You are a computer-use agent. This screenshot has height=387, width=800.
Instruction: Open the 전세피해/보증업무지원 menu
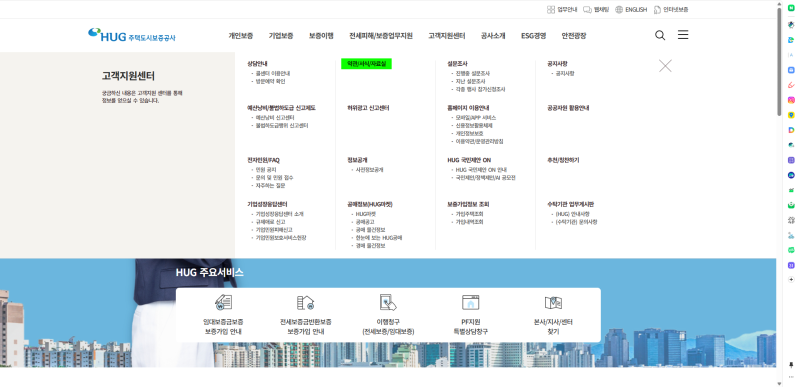pos(381,36)
